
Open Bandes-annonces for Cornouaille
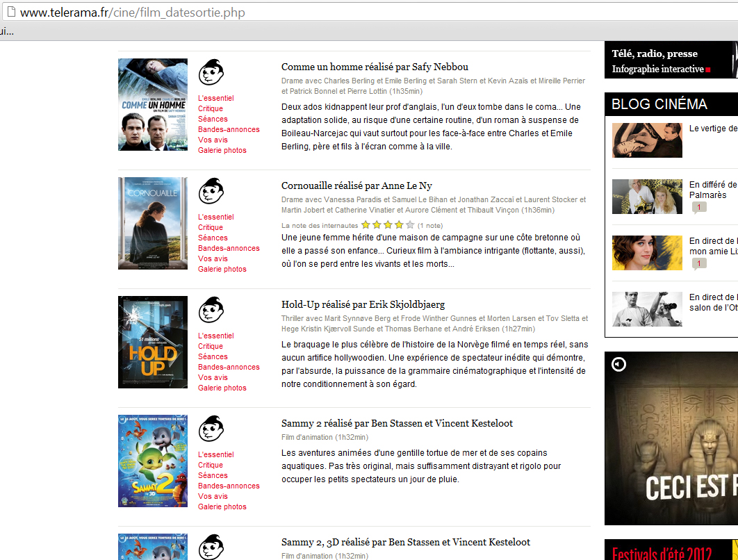[x=229, y=248]
